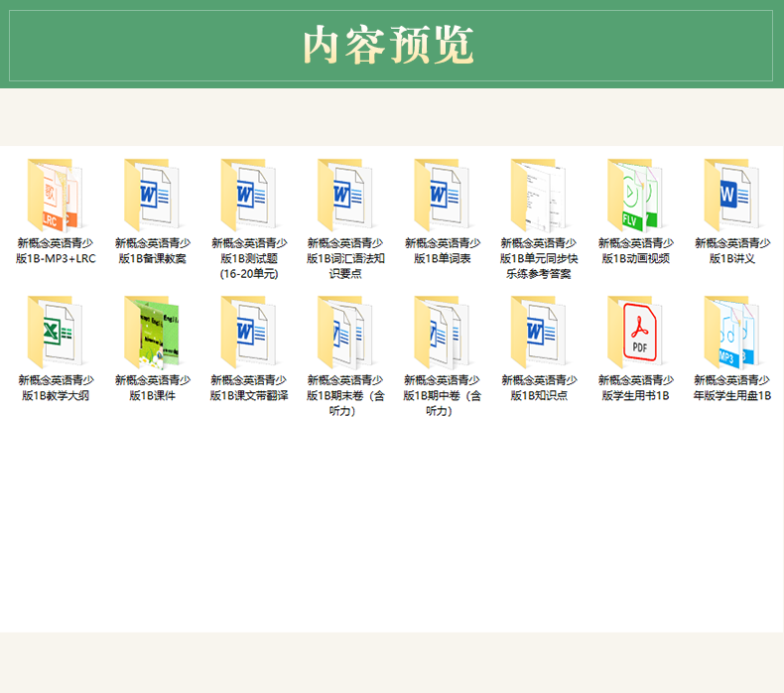Click the label text 版1B期中卷（含听力）
Image resolution: width=784 pixels, height=693 pixels.
click(x=442, y=403)
